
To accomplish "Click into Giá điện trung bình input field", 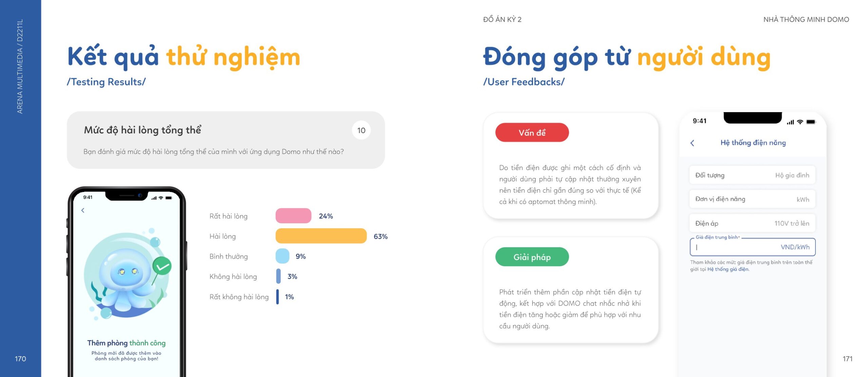I will (x=752, y=247).
